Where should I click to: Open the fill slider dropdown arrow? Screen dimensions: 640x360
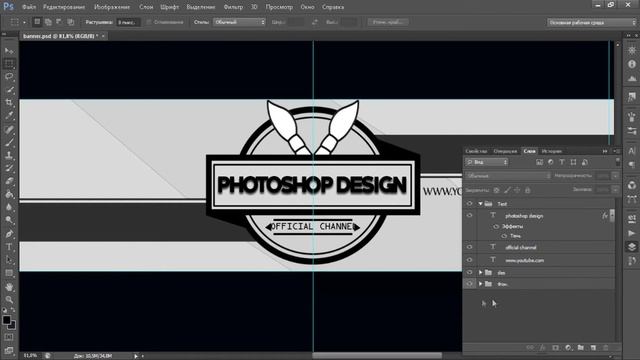[x=615, y=190]
